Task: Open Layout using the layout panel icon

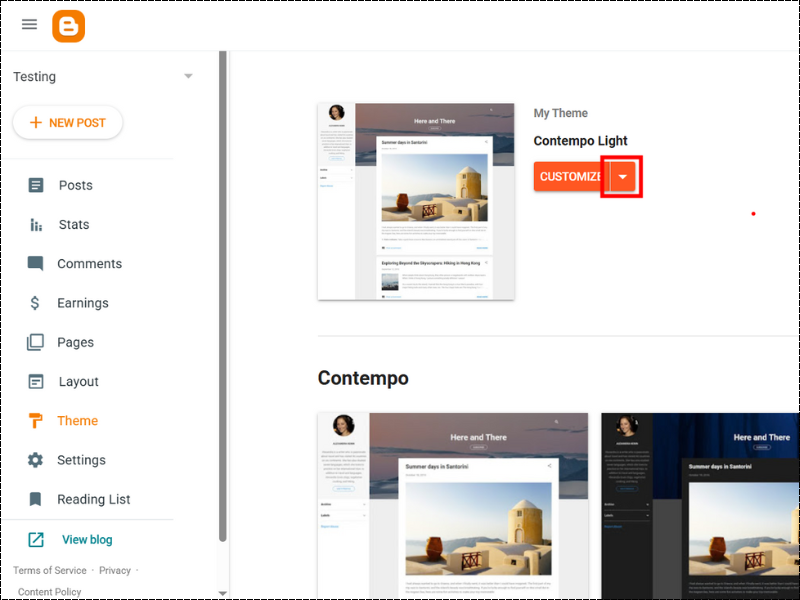Action: [38, 381]
